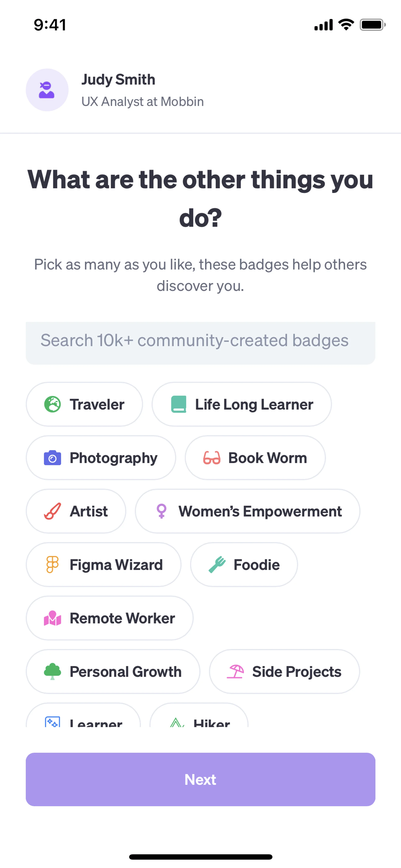Pick the Personal Growth badge
The width and height of the screenshot is (401, 868).
113,671
